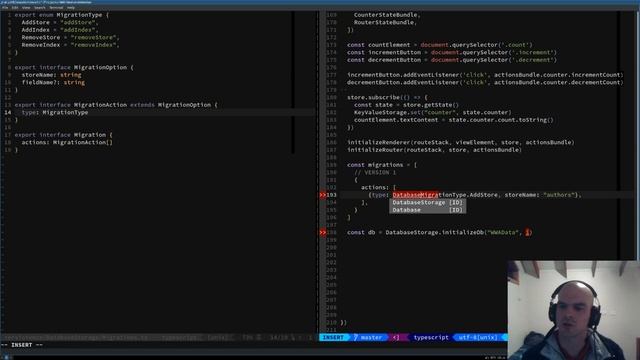
Task: Click the 'AddIndex = "addIndex"' line
Action: coord(60,30)
